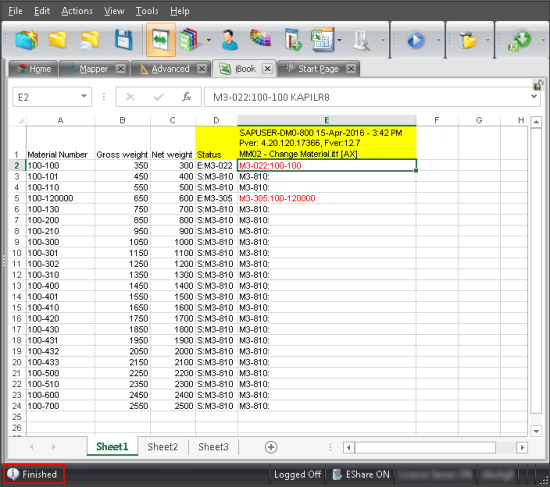Open the File menu
This screenshot has height=487, width=550.
pos(15,11)
